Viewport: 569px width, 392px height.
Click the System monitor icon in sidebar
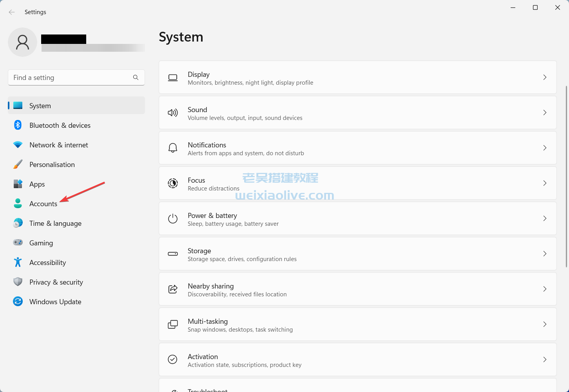click(x=18, y=105)
